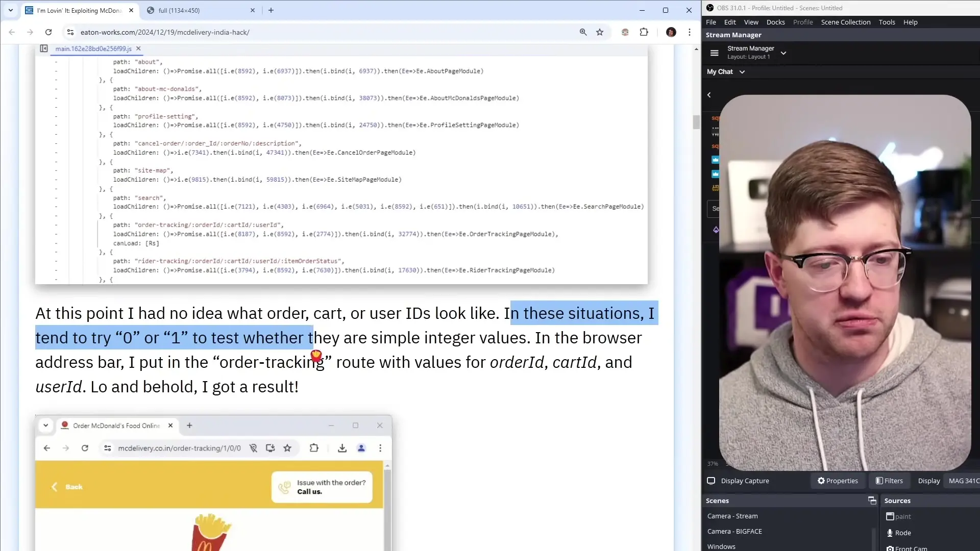
Task: Bookmark this page with the star
Action: [x=600, y=32]
